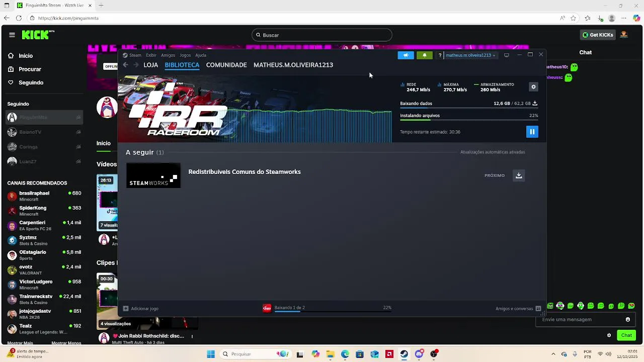The height and width of the screenshot is (362, 644).
Task: Click the Kick Buscar search field
Action: pos(322,35)
